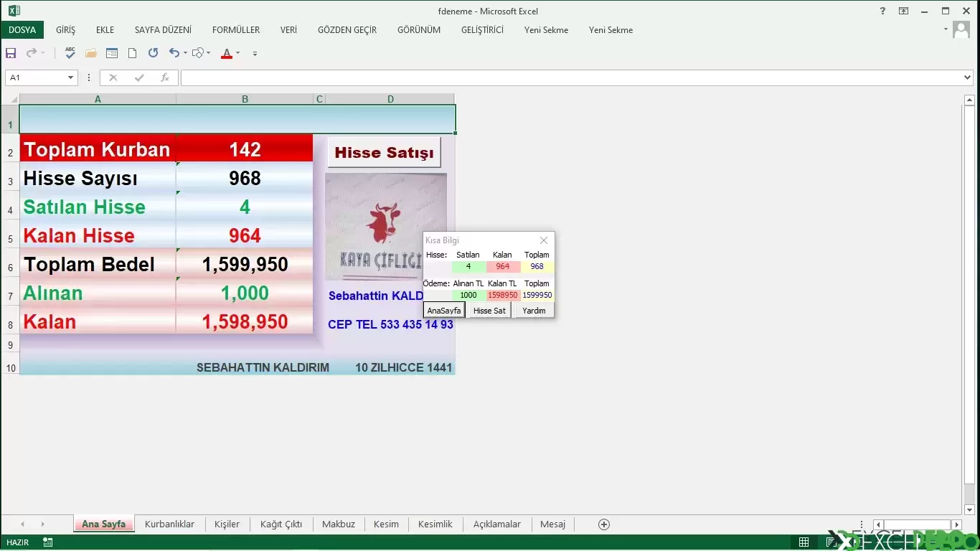Click the Enter checkmark formula bar icon

pos(138,77)
